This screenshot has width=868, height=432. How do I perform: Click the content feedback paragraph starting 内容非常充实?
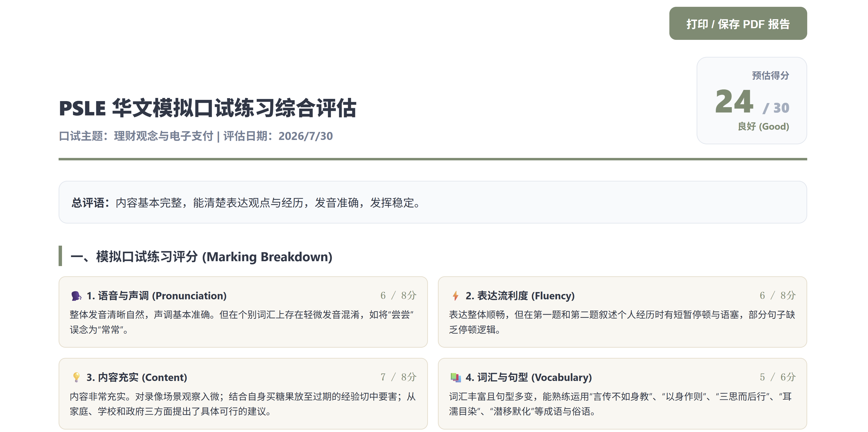point(243,404)
